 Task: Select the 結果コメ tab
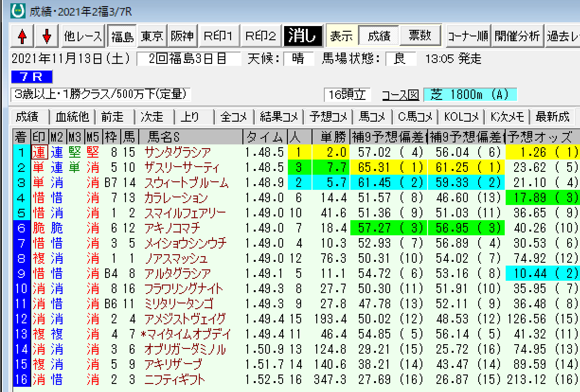pos(278,116)
